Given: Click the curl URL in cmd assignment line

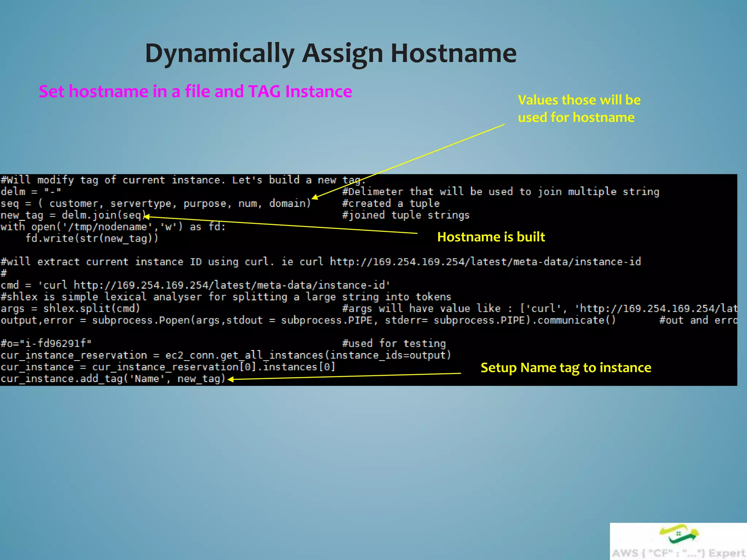Looking at the screenshot, I should click(230, 285).
